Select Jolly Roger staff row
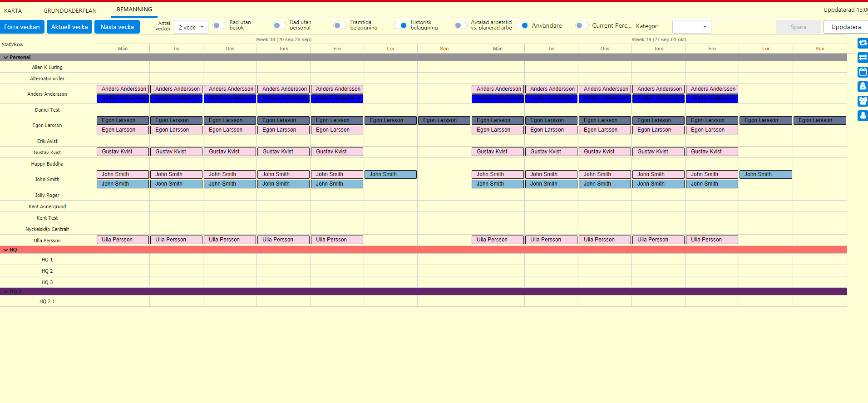The image size is (868, 403). pyautogui.click(x=47, y=195)
